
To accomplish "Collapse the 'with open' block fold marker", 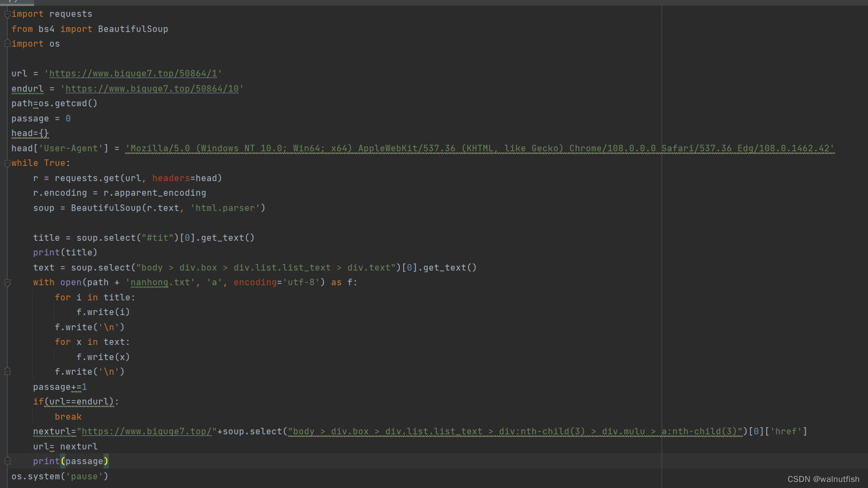I will 8,282.
